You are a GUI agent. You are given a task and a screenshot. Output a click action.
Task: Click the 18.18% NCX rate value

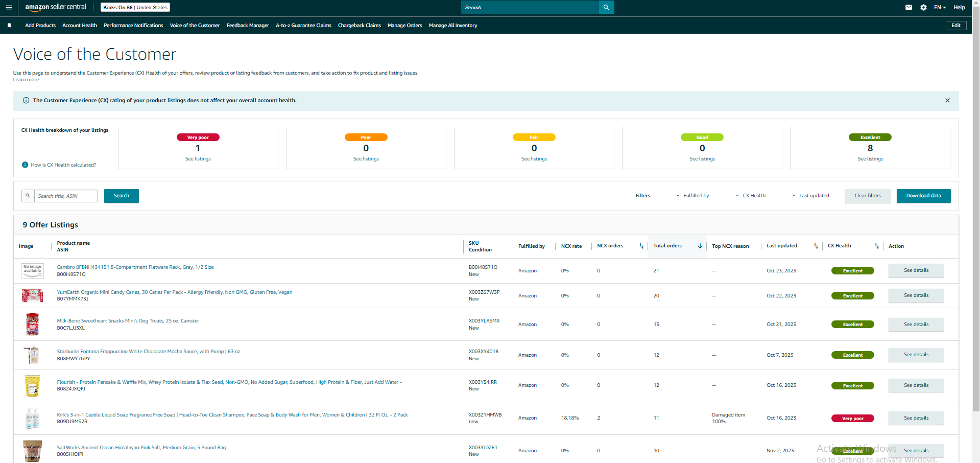click(570, 418)
